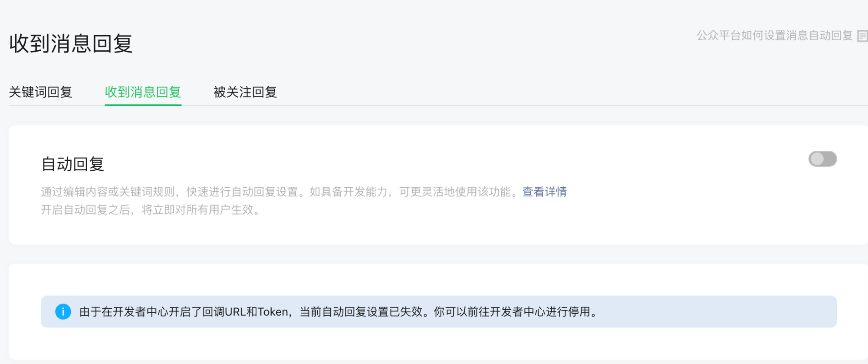Click the word Token in the notice

[273, 312]
